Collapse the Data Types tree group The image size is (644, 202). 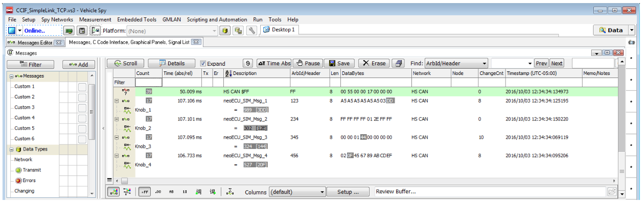[x=12, y=149]
